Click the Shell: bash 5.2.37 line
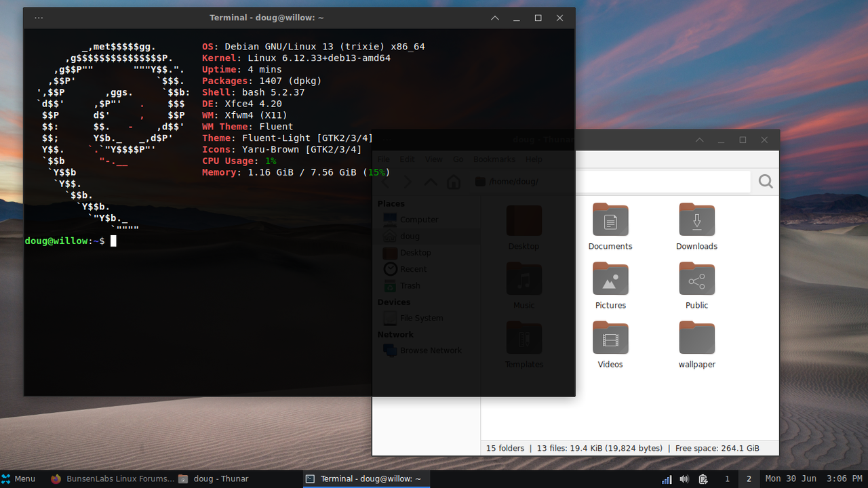The width and height of the screenshot is (868, 488). pyautogui.click(x=254, y=93)
